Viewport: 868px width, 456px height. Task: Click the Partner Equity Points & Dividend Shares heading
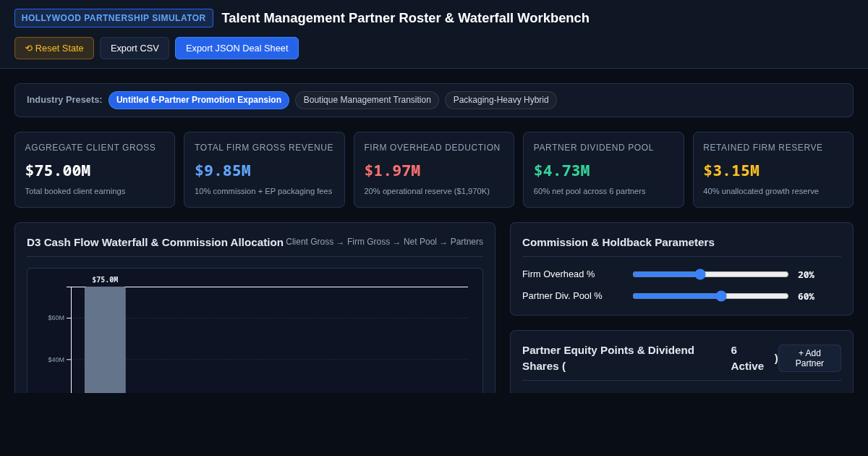608,358
